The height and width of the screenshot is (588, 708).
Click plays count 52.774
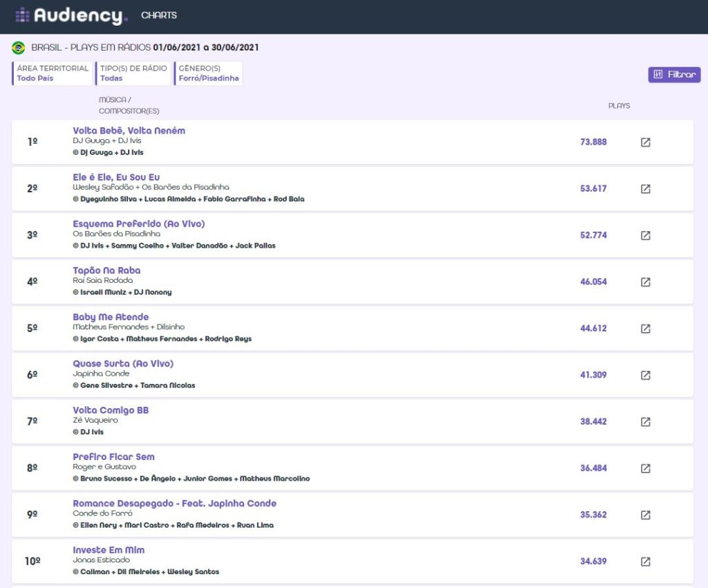tap(593, 235)
